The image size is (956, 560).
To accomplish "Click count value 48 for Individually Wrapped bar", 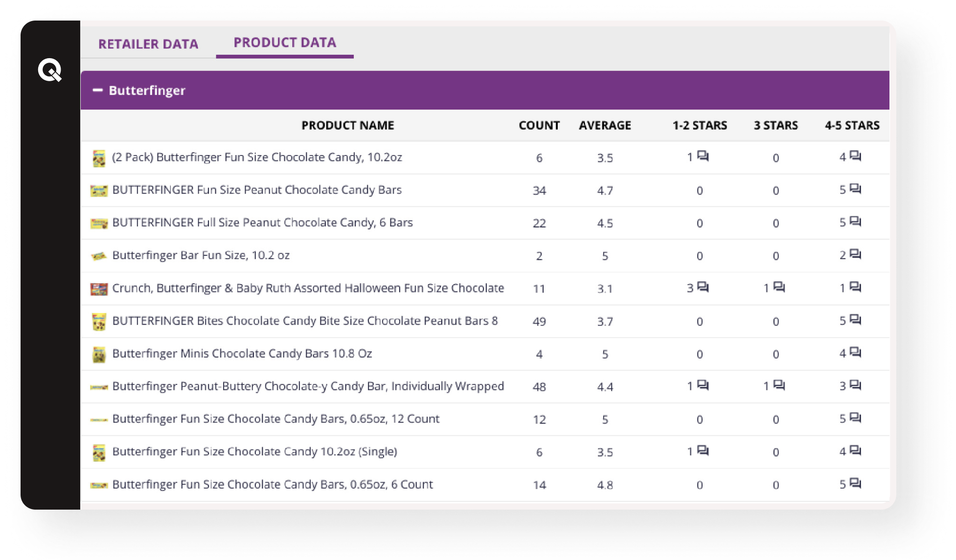I will pyautogui.click(x=539, y=387).
